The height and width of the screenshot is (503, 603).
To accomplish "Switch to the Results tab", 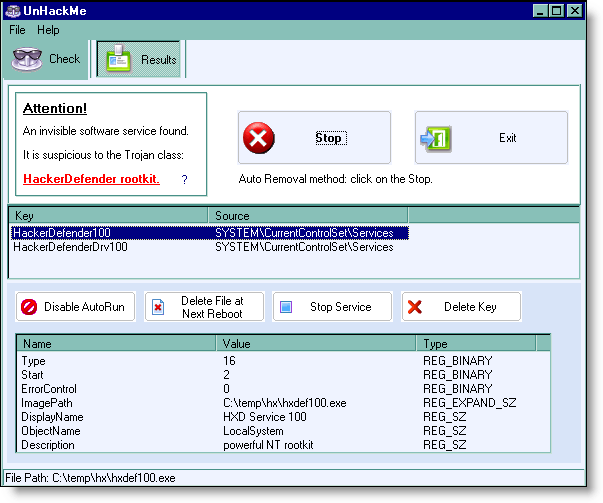I will click(x=141, y=60).
